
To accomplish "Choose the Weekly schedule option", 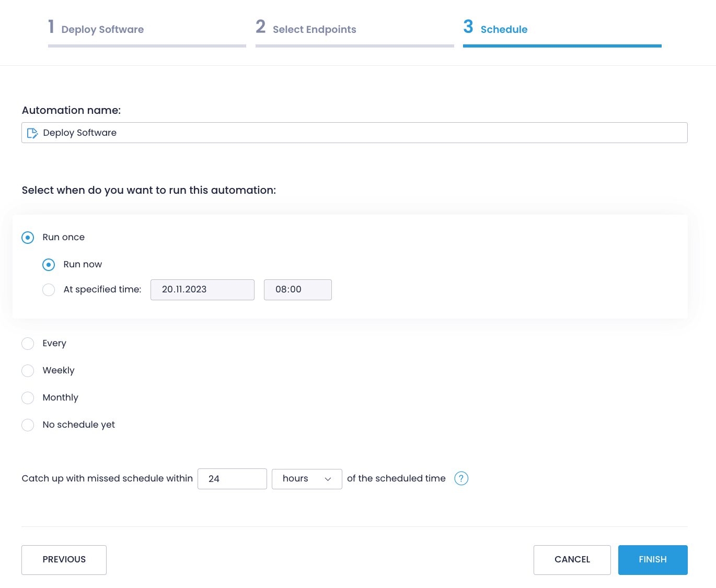I will pyautogui.click(x=28, y=371).
